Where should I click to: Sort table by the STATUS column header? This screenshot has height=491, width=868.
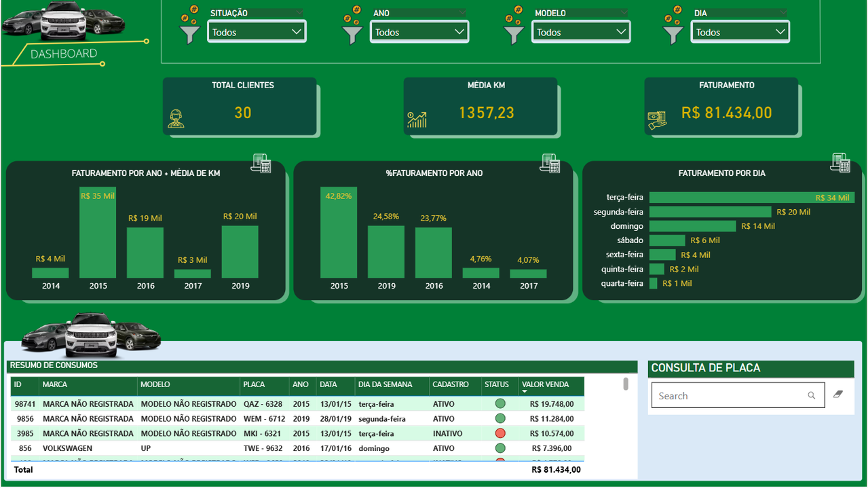click(500, 385)
